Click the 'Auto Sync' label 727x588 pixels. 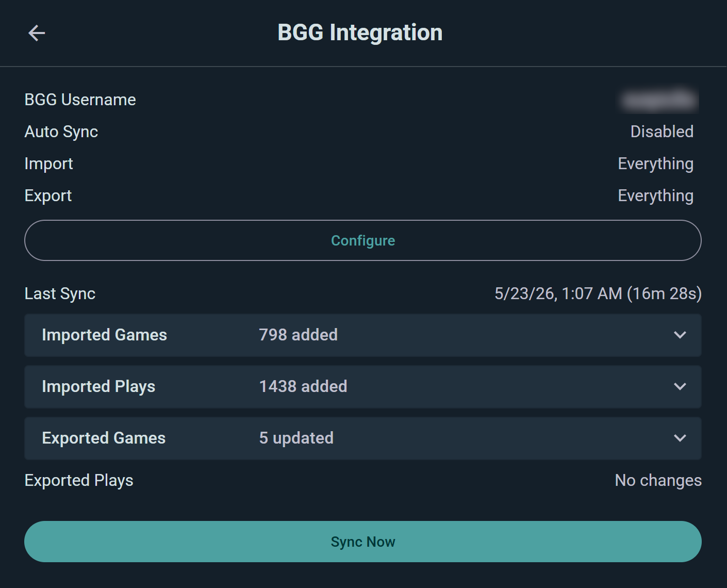click(x=61, y=132)
